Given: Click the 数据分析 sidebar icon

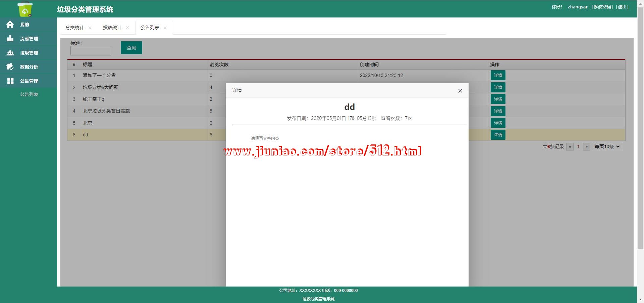Looking at the screenshot, I should coord(10,67).
